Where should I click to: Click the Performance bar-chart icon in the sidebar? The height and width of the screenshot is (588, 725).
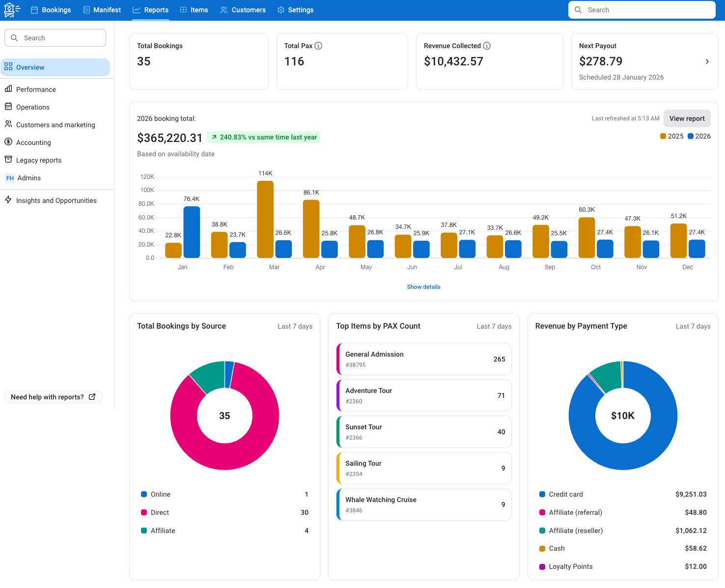pyautogui.click(x=9, y=89)
